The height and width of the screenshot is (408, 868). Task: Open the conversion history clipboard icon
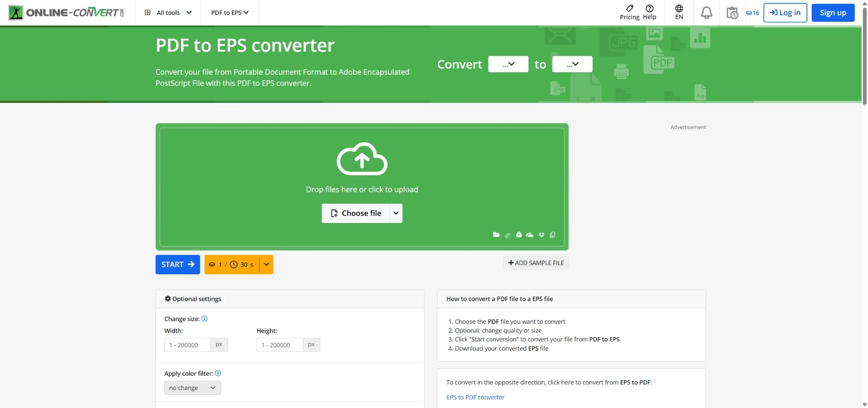pos(732,13)
